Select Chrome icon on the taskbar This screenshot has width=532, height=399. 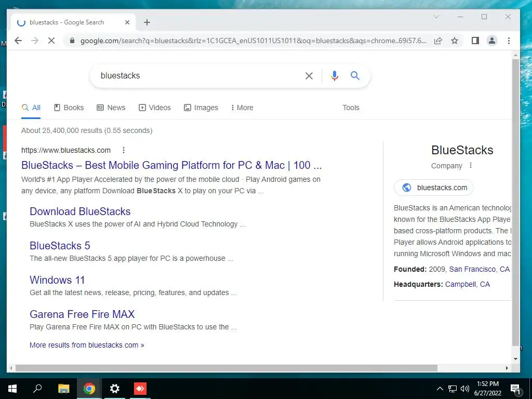point(89,389)
